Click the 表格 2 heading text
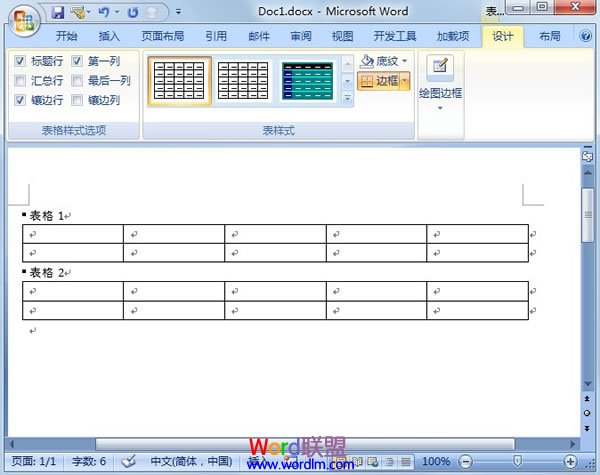 tap(47, 273)
